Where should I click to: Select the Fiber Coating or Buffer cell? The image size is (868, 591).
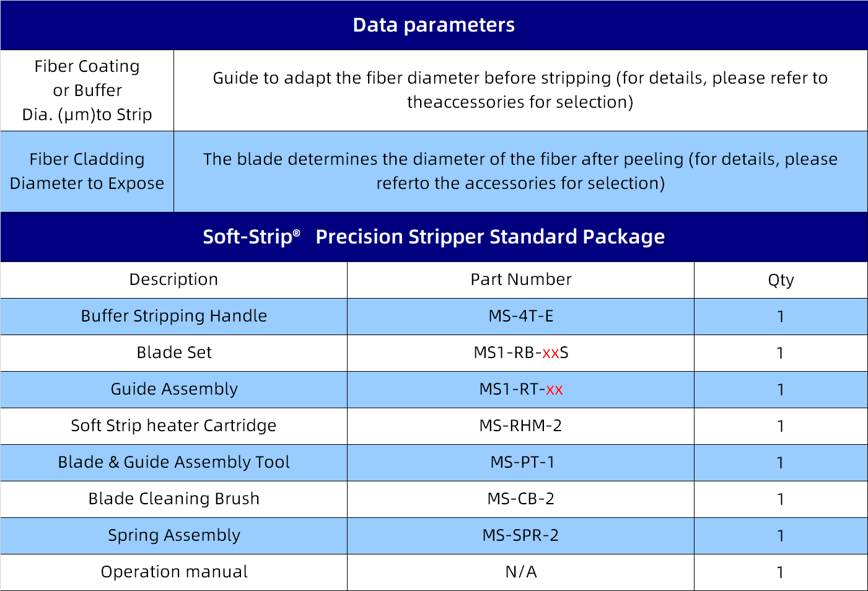point(87,90)
